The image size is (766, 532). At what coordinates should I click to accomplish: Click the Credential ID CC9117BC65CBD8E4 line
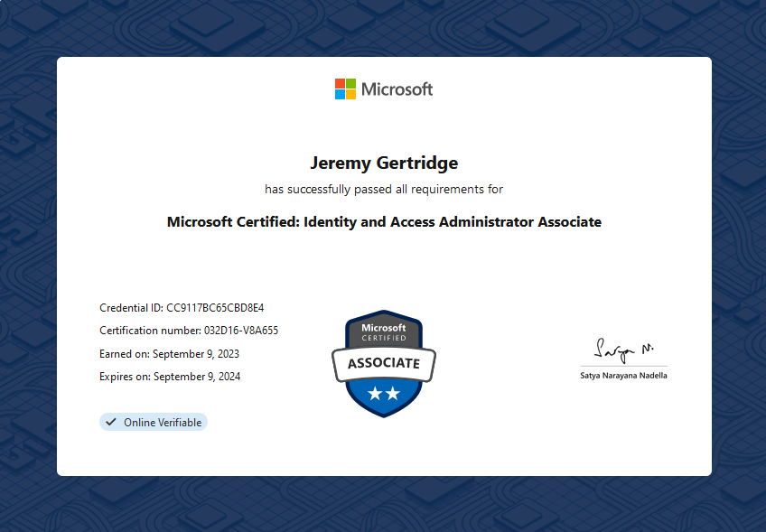click(182, 308)
